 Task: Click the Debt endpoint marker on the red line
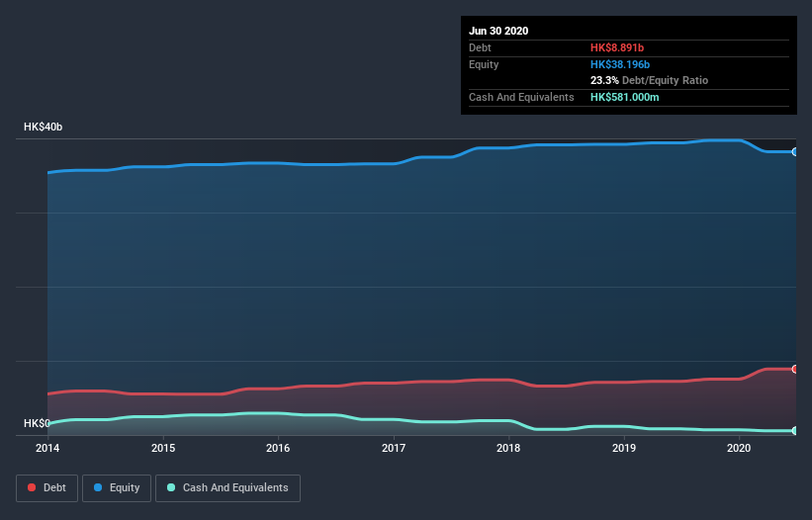(x=795, y=369)
